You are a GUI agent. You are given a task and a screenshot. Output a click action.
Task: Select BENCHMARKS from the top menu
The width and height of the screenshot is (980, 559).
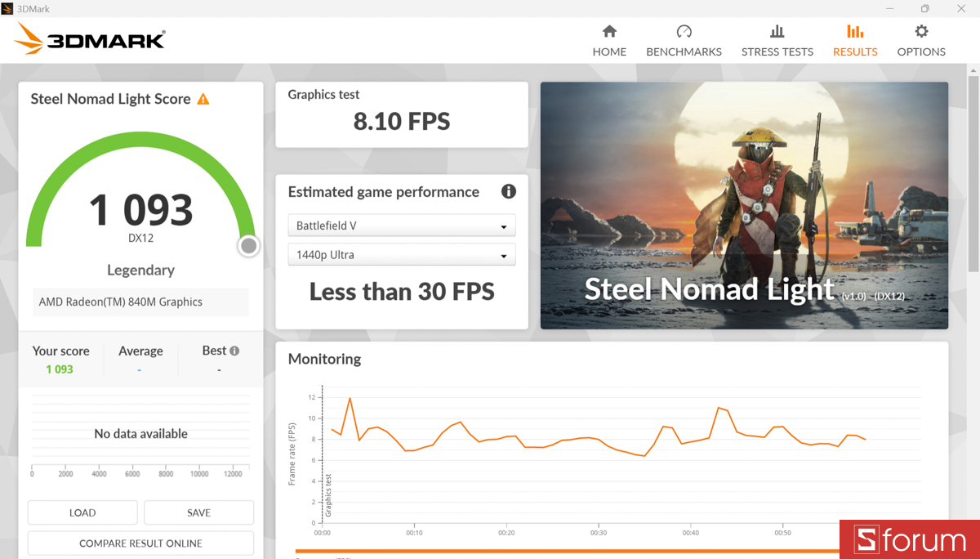(684, 51)
